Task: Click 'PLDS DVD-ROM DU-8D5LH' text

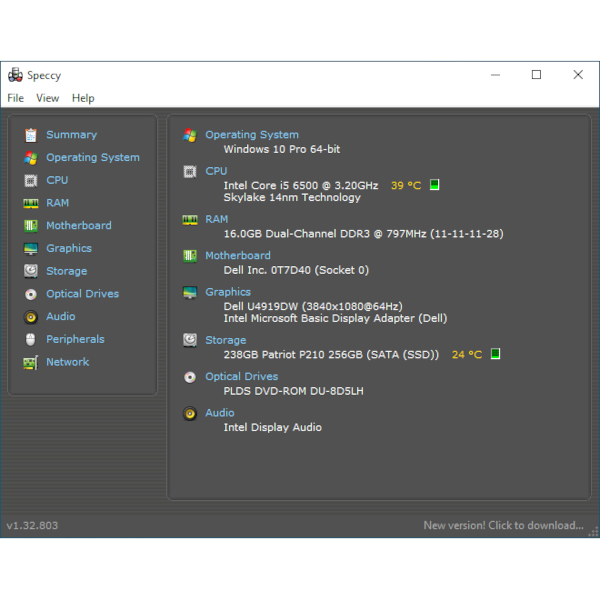Action: (293, 391)
